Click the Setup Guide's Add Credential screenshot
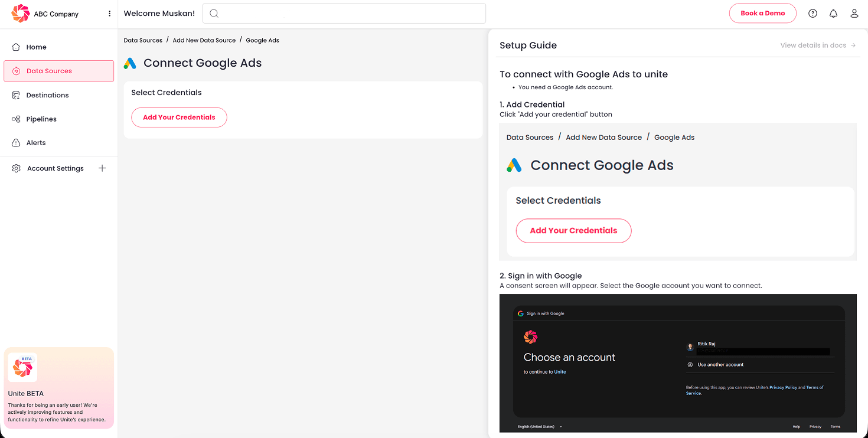The width and height of the screenshot is (868, 438). [678, 191]
